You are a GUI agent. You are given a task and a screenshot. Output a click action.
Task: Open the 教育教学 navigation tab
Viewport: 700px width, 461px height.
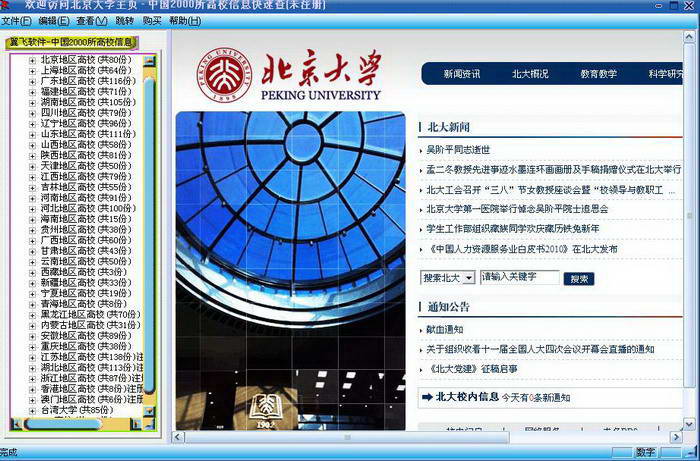click(x=598, y=74)
